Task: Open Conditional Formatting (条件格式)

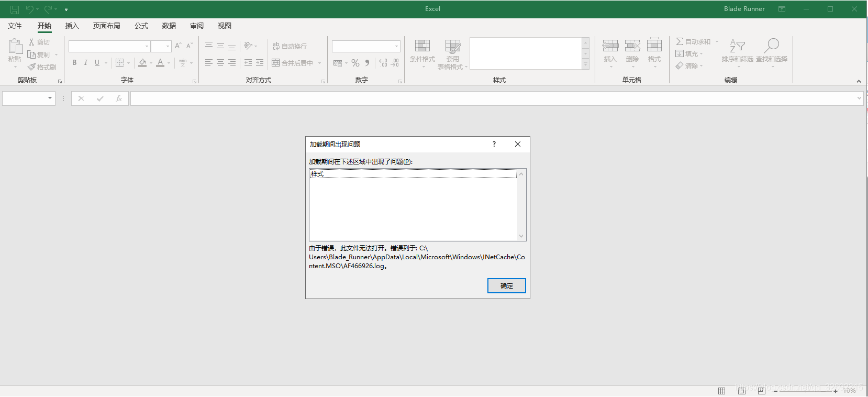Action: (x=422, y=53)
